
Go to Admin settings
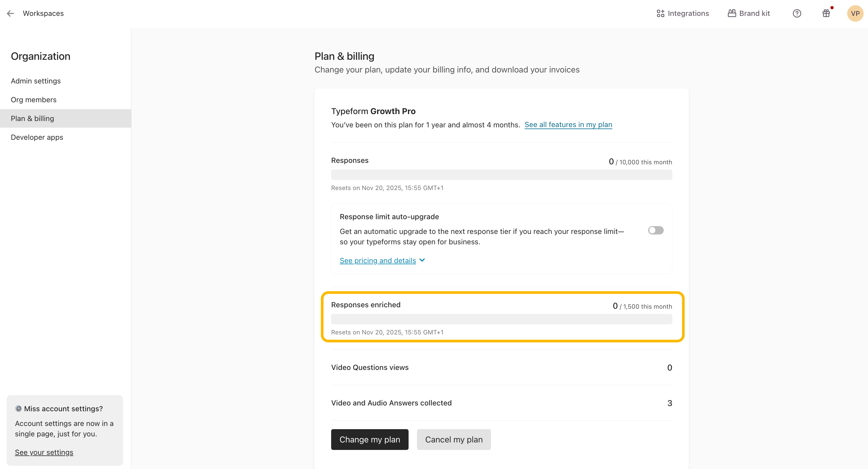point(36,81)
